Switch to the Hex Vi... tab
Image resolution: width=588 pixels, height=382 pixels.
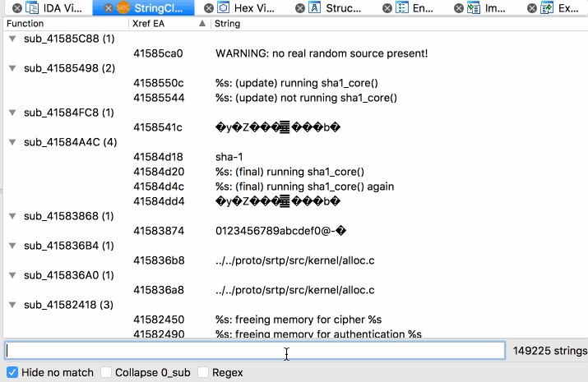(x=254, y=8)
